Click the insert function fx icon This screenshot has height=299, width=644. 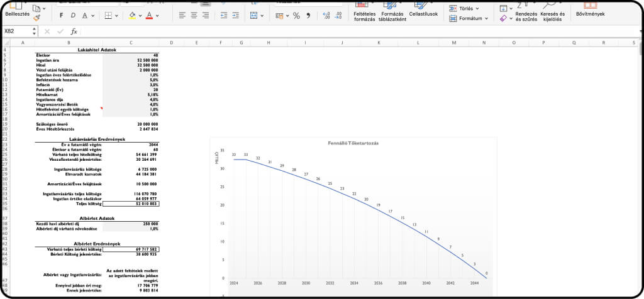coord(74,31)
